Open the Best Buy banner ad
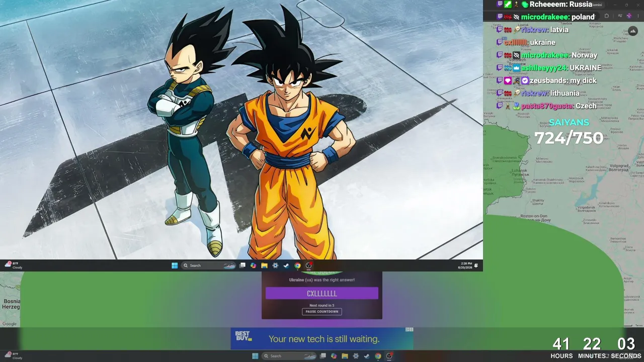This screenshot has height=362, width=644. tap(322, 339)
